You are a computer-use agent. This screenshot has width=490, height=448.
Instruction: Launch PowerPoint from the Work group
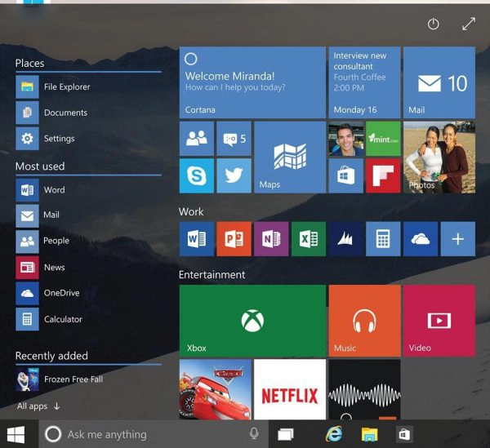(234, 239)
